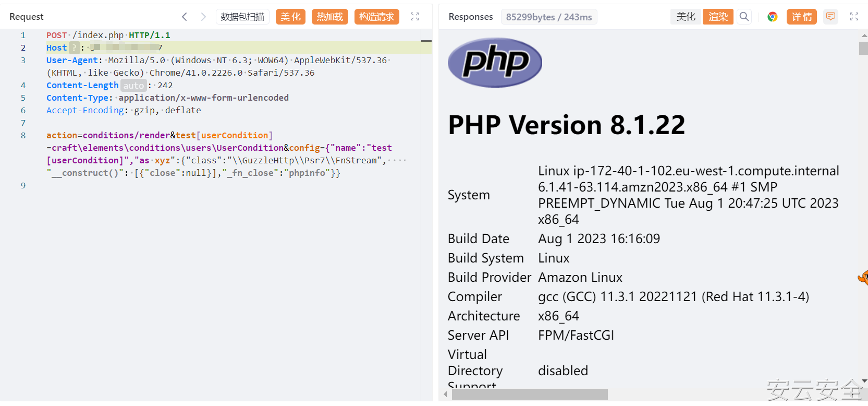Screen dimensions: 868x406
Task: Go to next request with right arrow
Action: [x=203, y=17]
